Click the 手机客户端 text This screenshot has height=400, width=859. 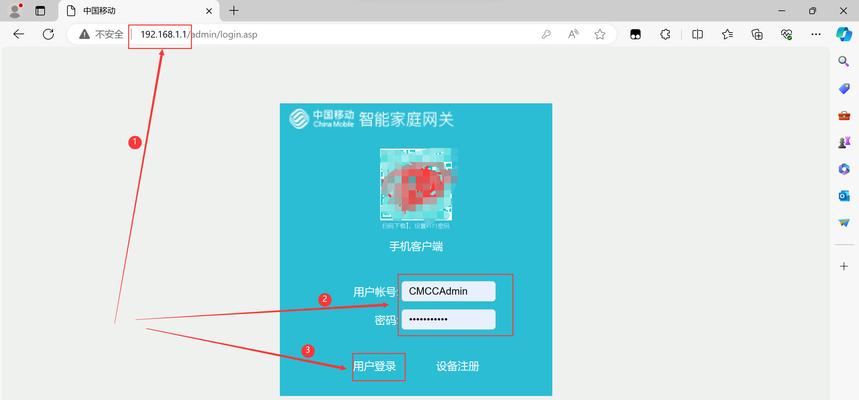click(x=416, y=247)
